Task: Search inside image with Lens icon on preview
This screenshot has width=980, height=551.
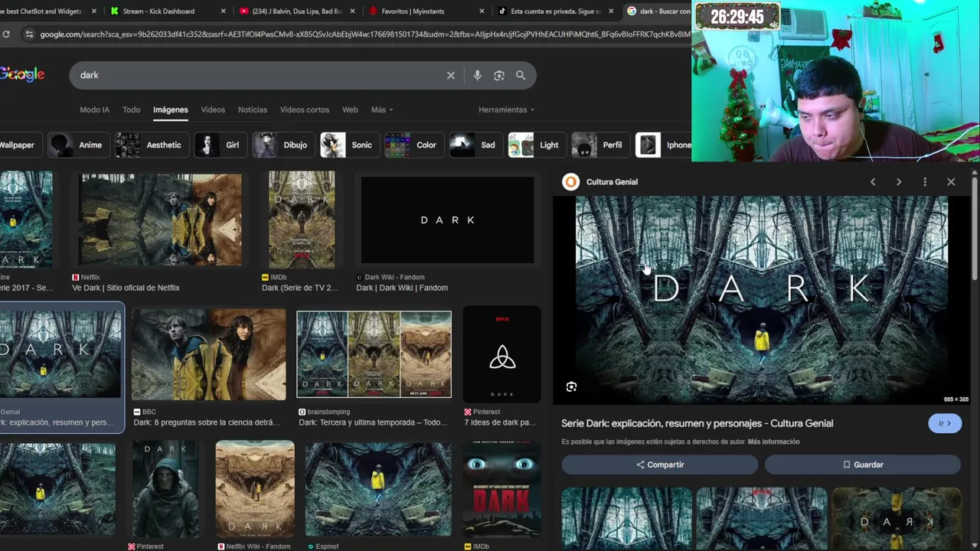Action: (x=571, y=387)
